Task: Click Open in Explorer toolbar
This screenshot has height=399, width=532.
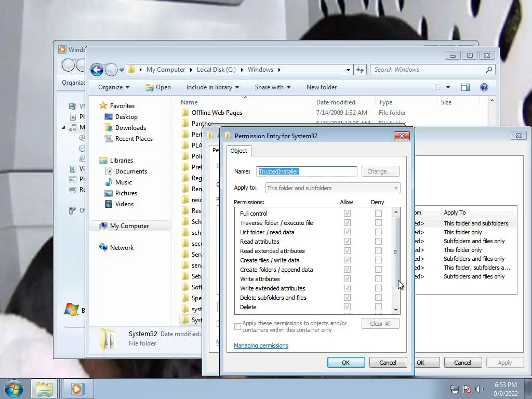Action: pos(158,87)
